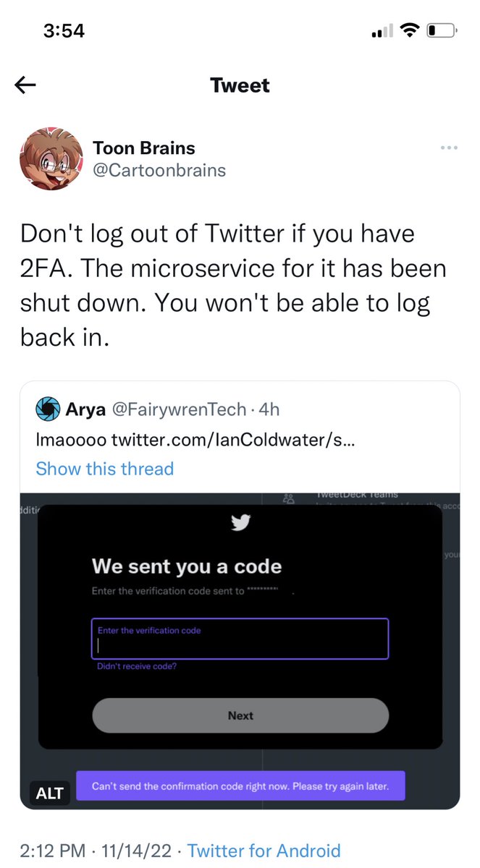Image resolution: width=480 pixels, height=868 pixels.
Task: Tap the Arya quoted-tweet avatar icon
Action: pyautogui.click(x=49, y=410)
